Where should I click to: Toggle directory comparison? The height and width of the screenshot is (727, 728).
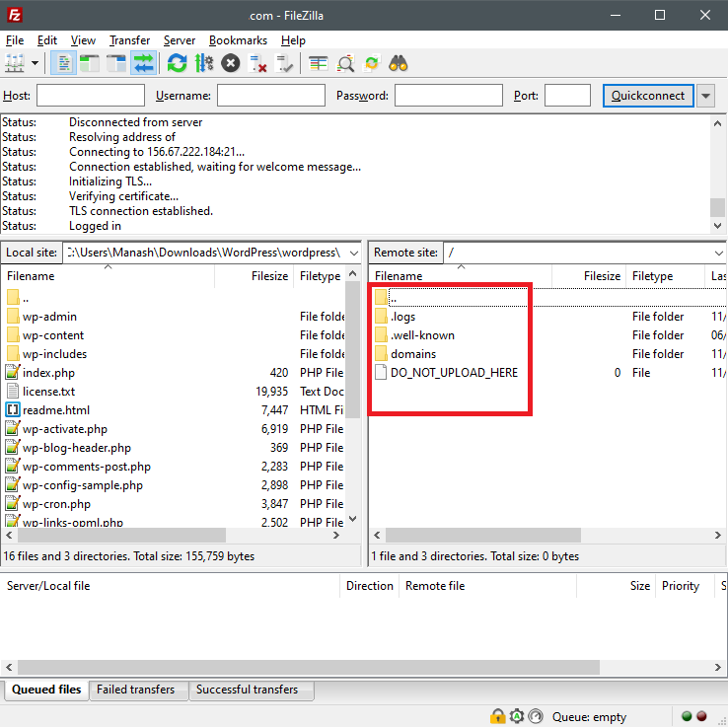click(345, 63)
